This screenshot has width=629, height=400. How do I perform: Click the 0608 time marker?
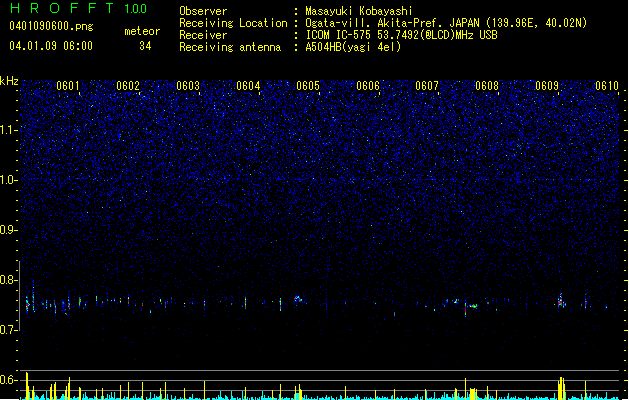(x=487, y=86)
